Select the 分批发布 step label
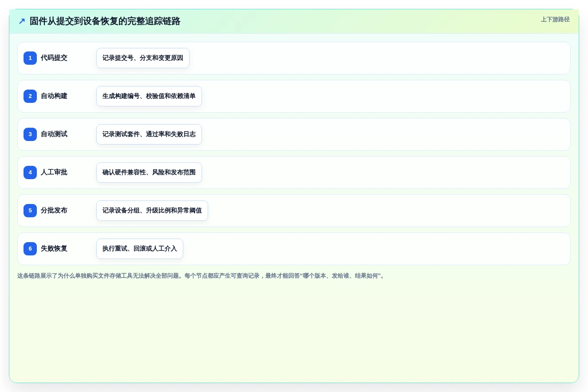The image size is (588, 392). [x=54, y=211]
